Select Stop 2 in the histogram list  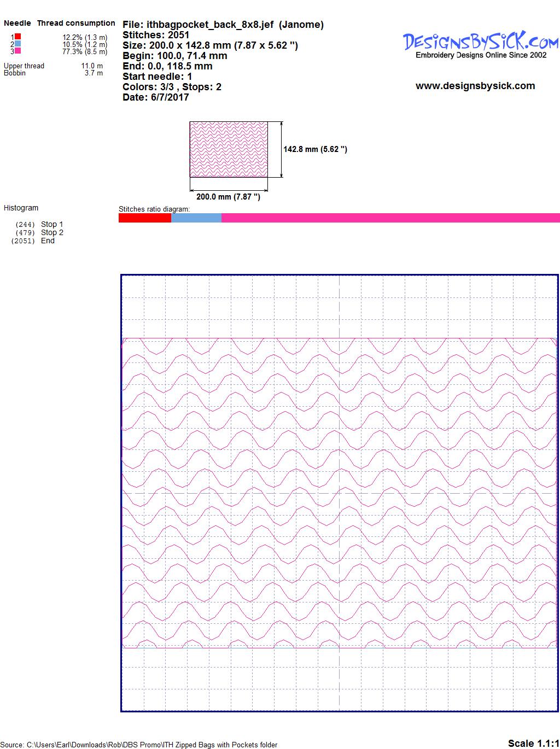[x=52, y=232]
